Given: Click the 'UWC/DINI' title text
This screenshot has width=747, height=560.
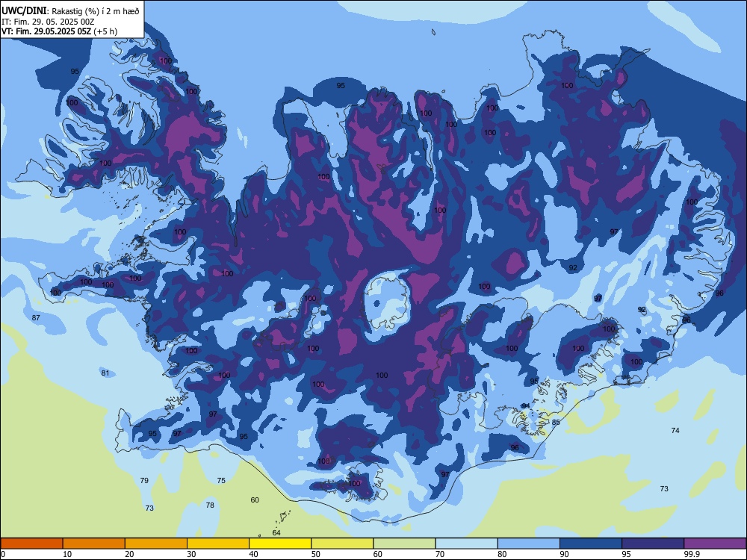Looking at the screenshot, I should [x=24, y=11].
